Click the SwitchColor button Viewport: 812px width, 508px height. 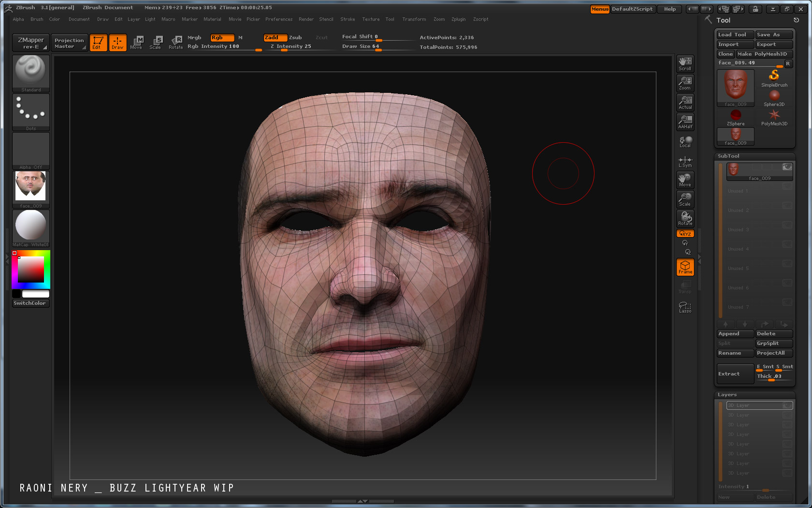point(31,303)
